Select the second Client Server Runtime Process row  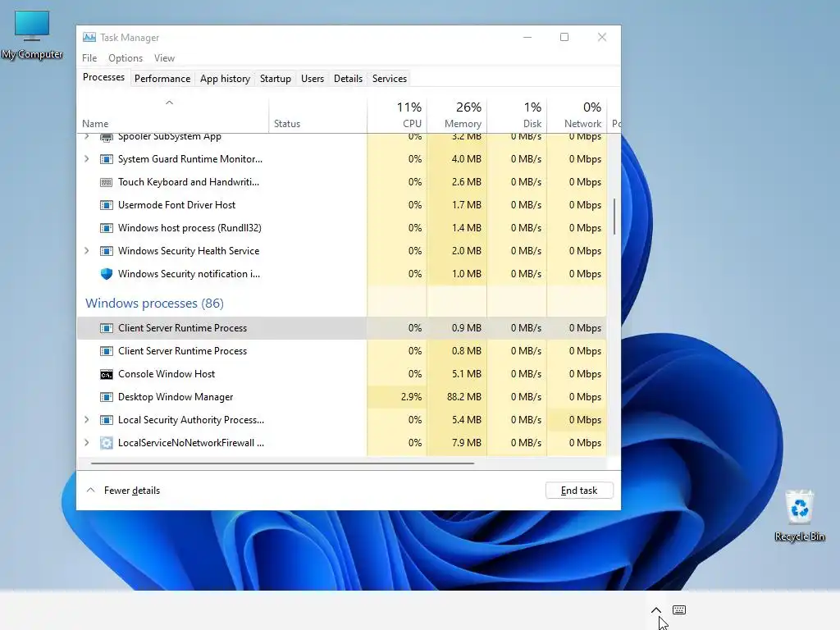click(342, 351)
